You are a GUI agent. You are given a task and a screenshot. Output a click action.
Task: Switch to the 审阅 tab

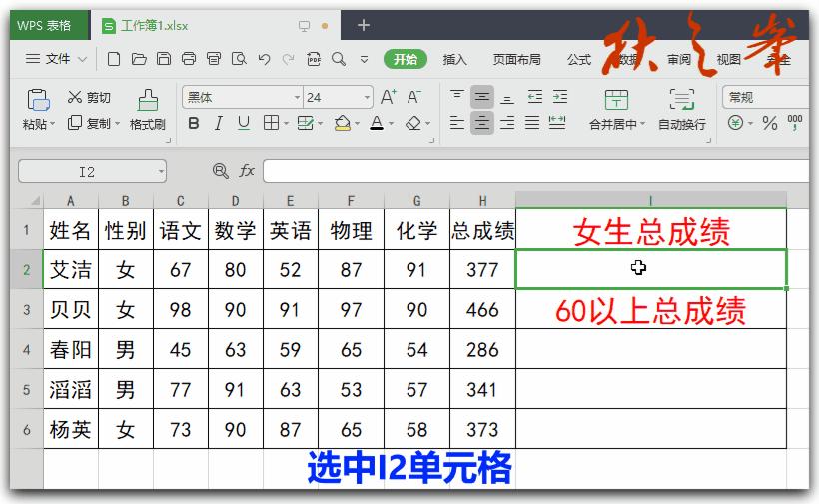click(x=678, y=60)
